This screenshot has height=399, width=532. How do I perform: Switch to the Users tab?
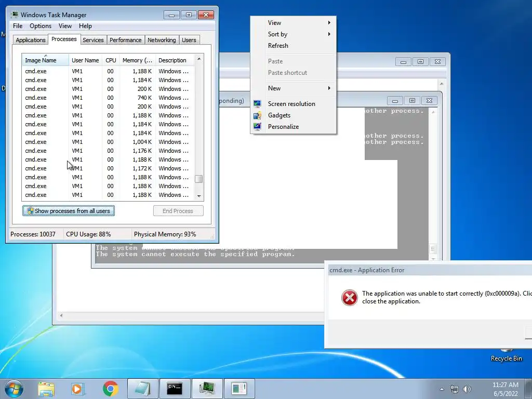(189, 40)
